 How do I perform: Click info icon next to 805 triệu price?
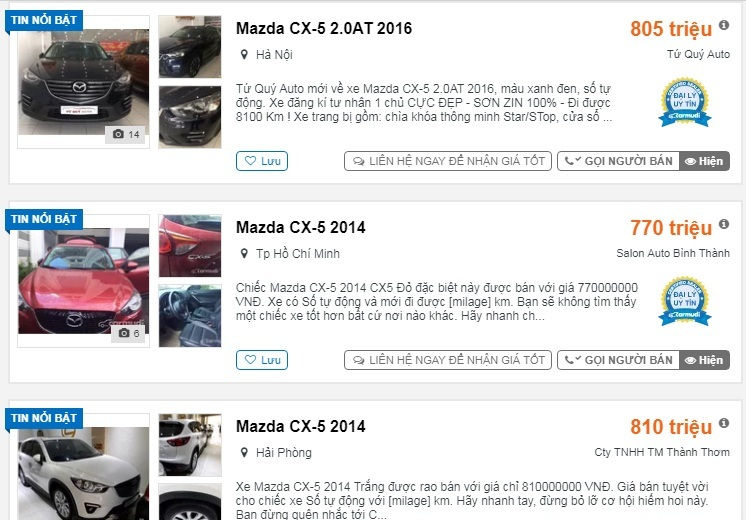coord(724,25)
